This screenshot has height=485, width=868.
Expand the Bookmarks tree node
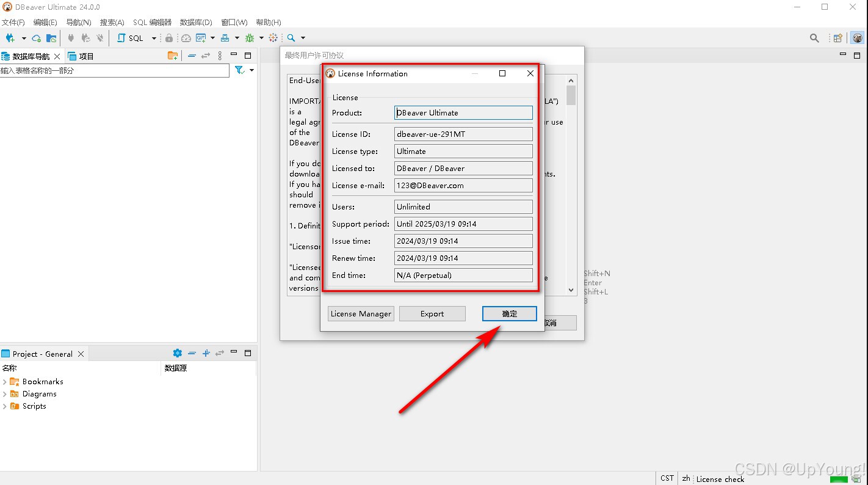point(5,382)
